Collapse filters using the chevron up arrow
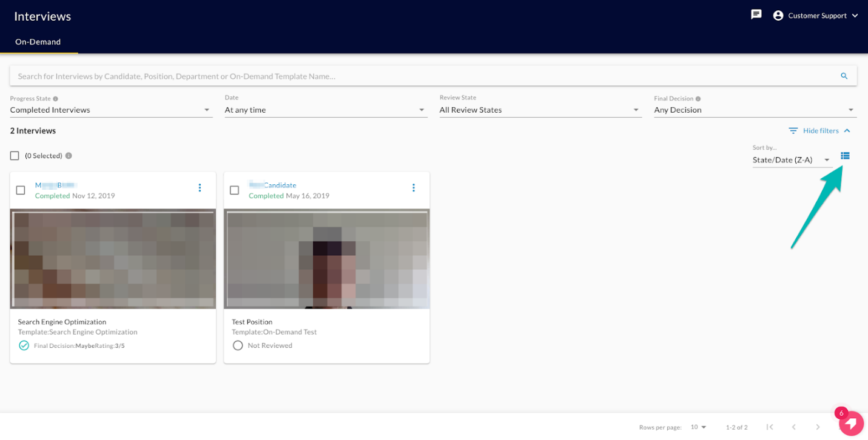 tap(847, 131)
